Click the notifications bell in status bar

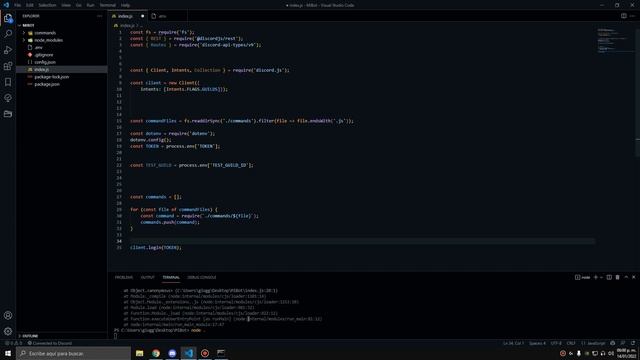633,343
